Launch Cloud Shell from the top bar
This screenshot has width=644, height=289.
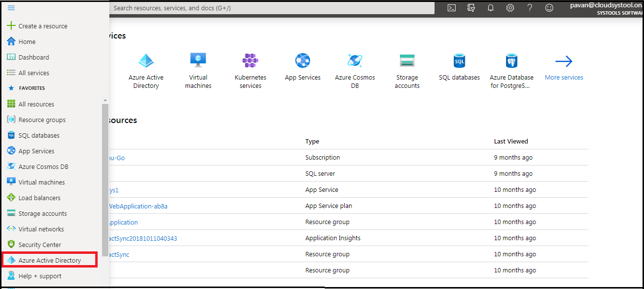click(452, 8)
